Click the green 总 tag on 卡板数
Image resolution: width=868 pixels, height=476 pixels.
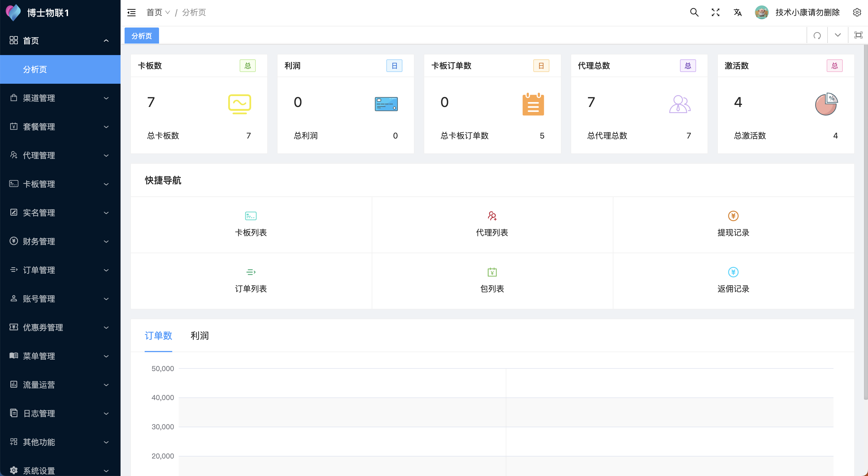coord(248,66)
